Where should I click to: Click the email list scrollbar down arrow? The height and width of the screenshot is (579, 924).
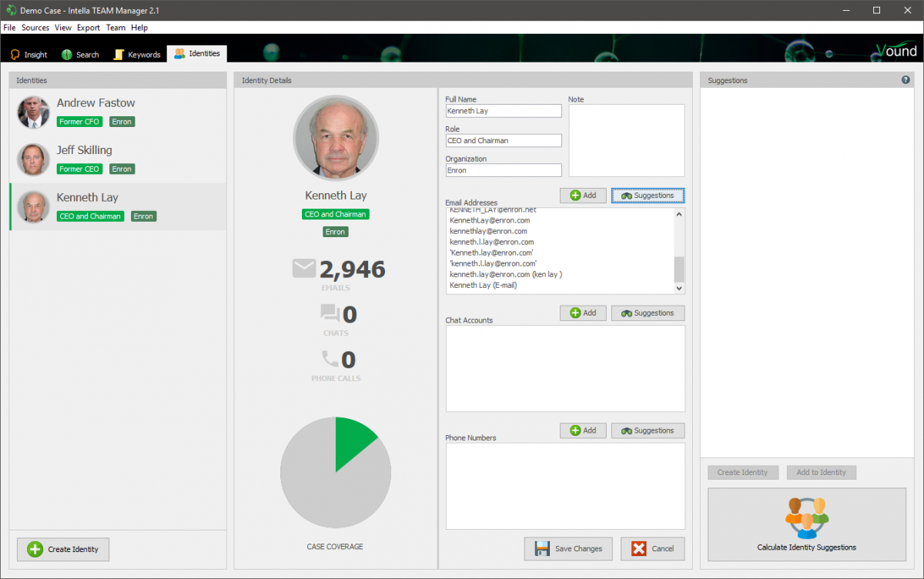(678, 288)
